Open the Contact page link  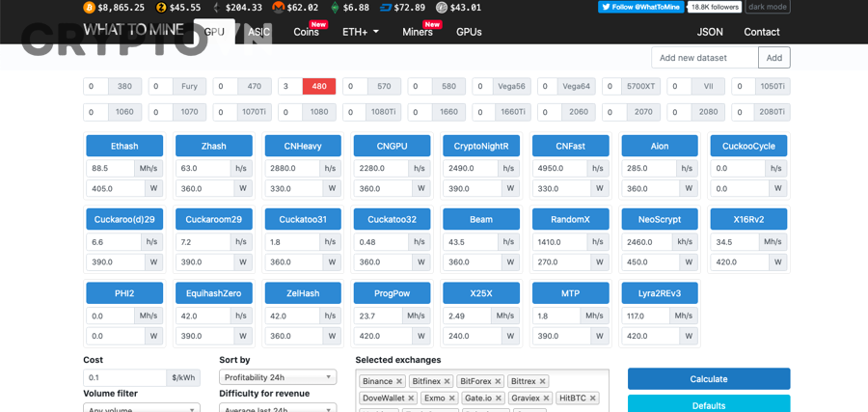pos(762,32)
